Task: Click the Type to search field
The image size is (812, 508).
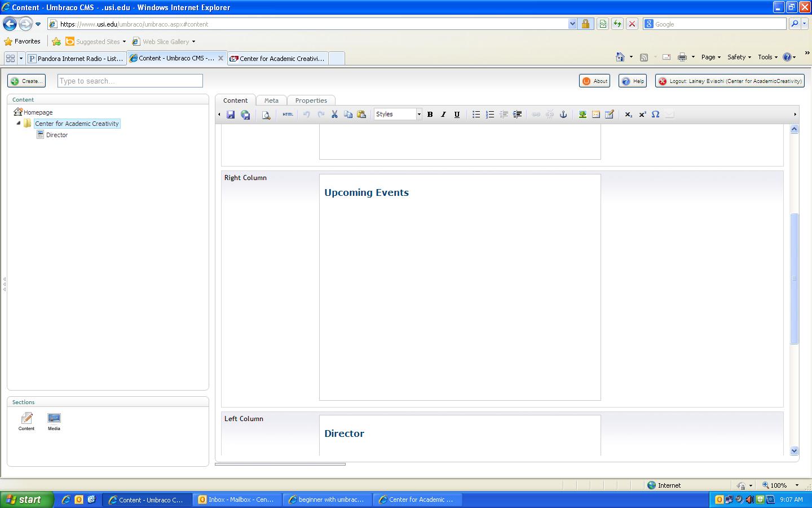Action: (130, 81)
